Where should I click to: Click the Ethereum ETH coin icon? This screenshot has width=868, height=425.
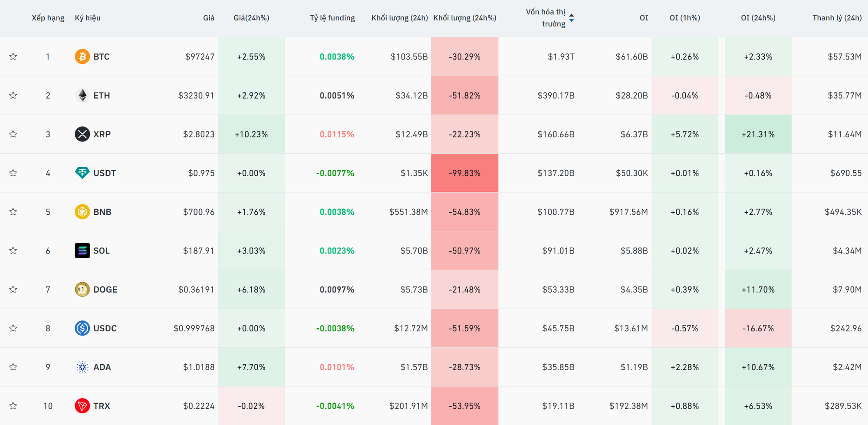(x=82, y=96)
